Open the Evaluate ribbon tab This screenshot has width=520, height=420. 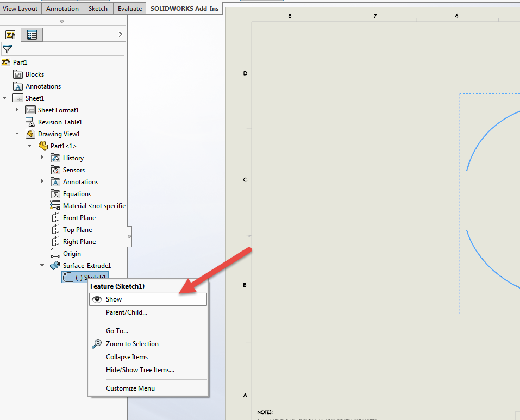(x=129, y=8)
